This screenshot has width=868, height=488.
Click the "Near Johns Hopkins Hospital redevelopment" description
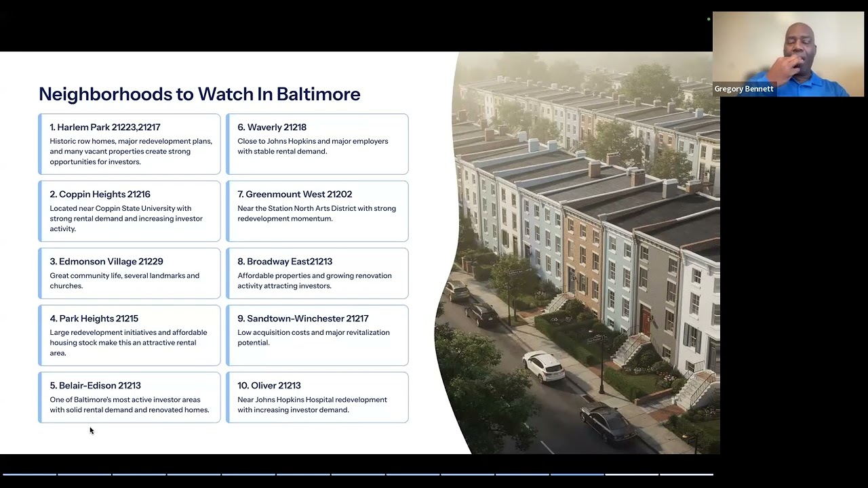[x=313, y=405]
